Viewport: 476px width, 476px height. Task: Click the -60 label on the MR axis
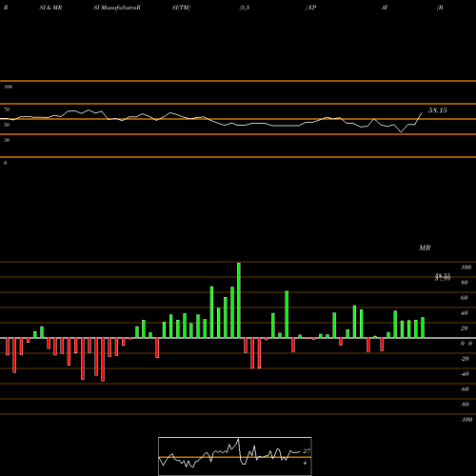point(465,389)
